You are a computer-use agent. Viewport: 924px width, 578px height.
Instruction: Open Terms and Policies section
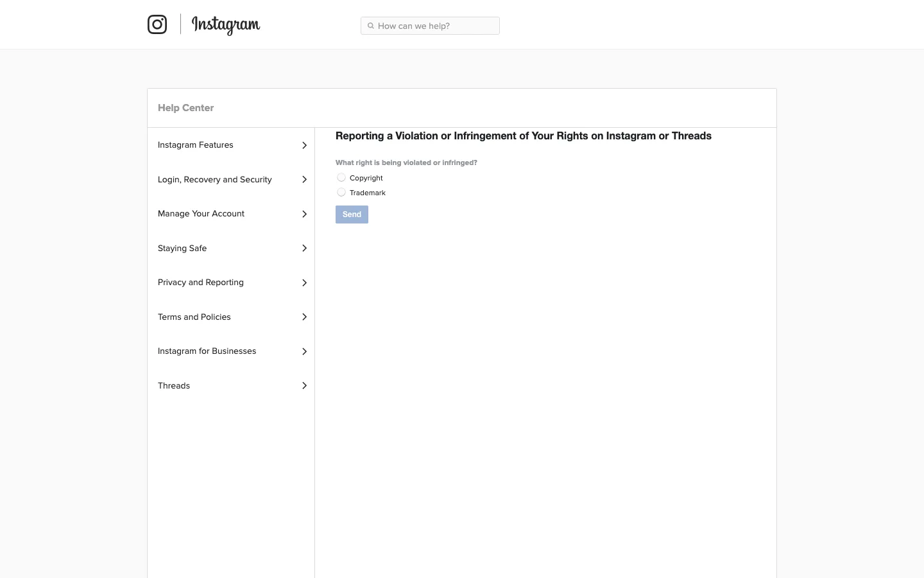point(231,317)
